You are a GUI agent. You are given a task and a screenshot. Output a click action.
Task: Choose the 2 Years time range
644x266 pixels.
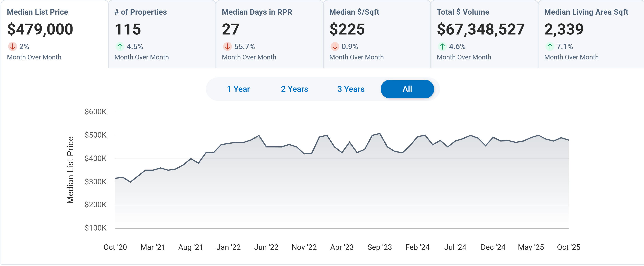(x=295, y=89)
